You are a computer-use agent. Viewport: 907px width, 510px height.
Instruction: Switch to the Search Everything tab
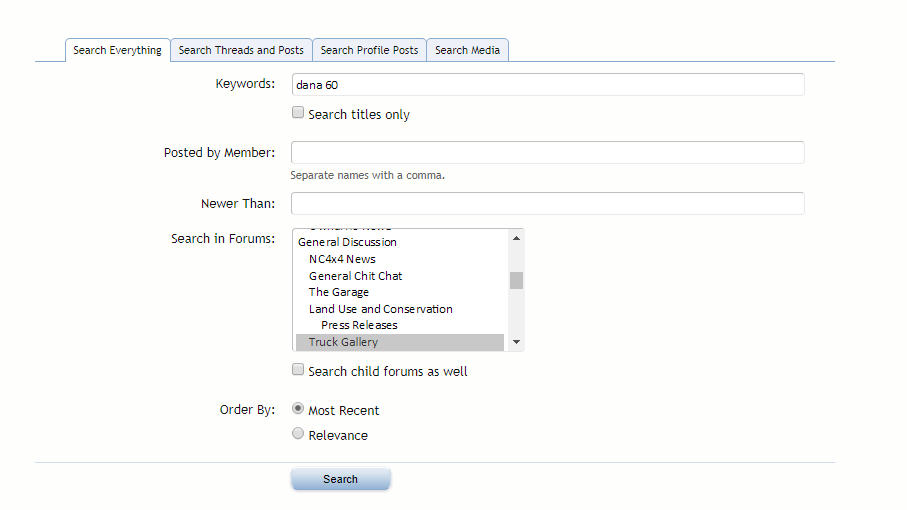point(117,50)
